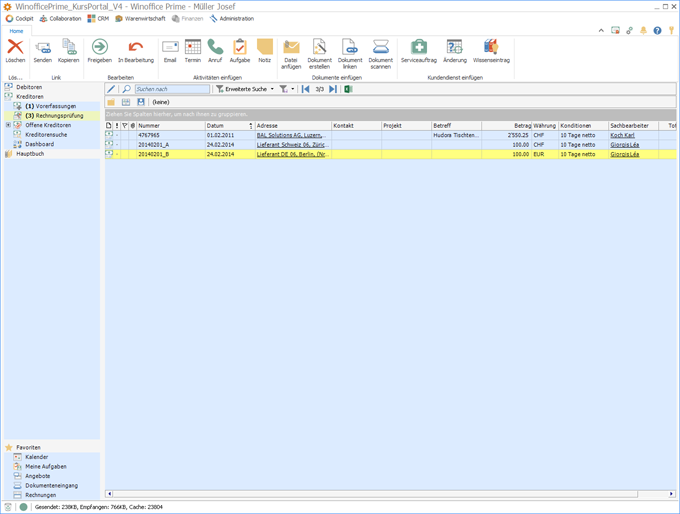Open Kreditorensuche tree item
This screenshot has height=514, width=680.
point(46,135)
